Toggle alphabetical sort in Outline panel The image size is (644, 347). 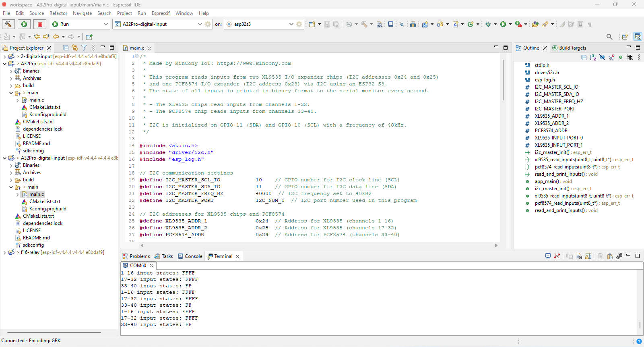pos(593,58)
